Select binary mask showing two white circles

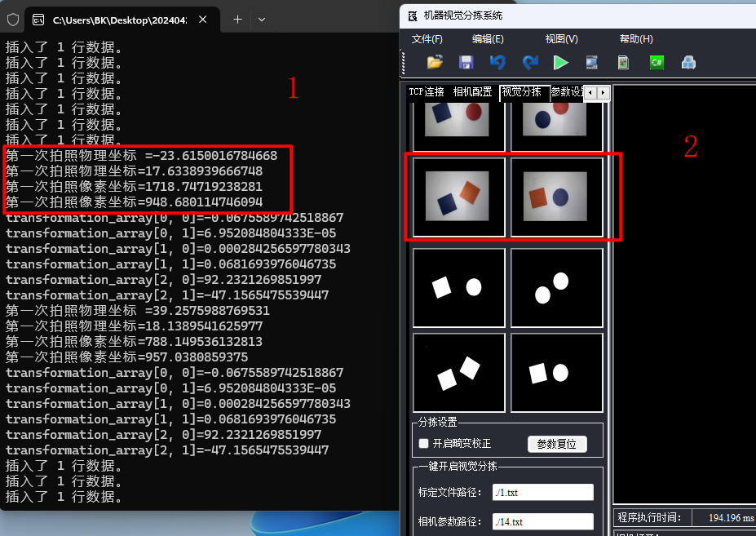[557, 287]
